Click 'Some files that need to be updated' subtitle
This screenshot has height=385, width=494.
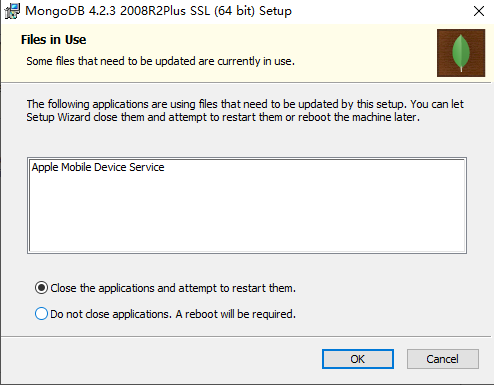point(161,61)
